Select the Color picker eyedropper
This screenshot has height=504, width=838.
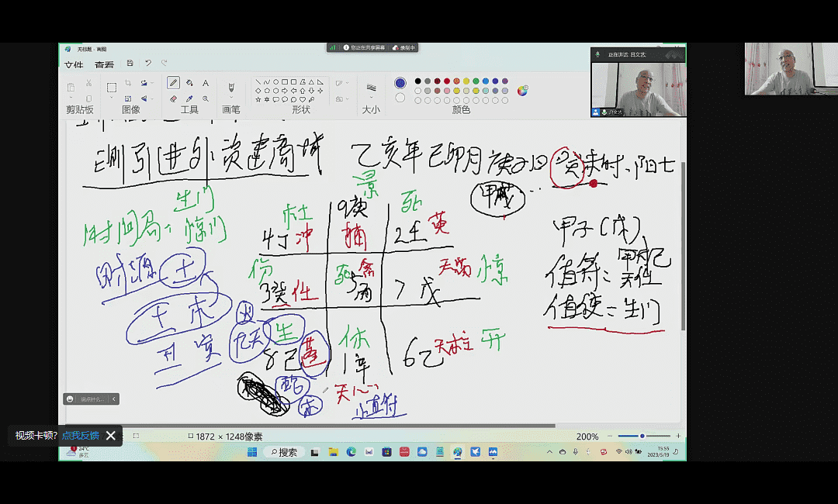point(189,98)
